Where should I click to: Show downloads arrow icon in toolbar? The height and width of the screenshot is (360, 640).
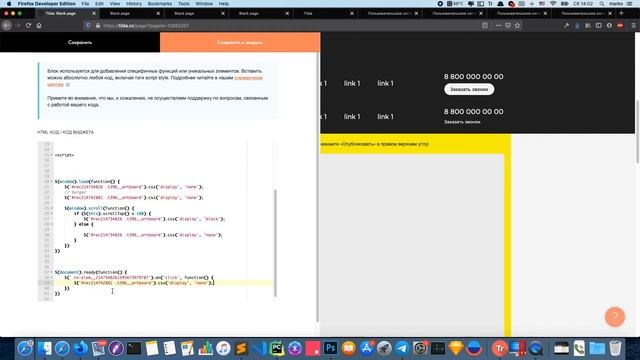pyautogui.click(x=577, y=25)
